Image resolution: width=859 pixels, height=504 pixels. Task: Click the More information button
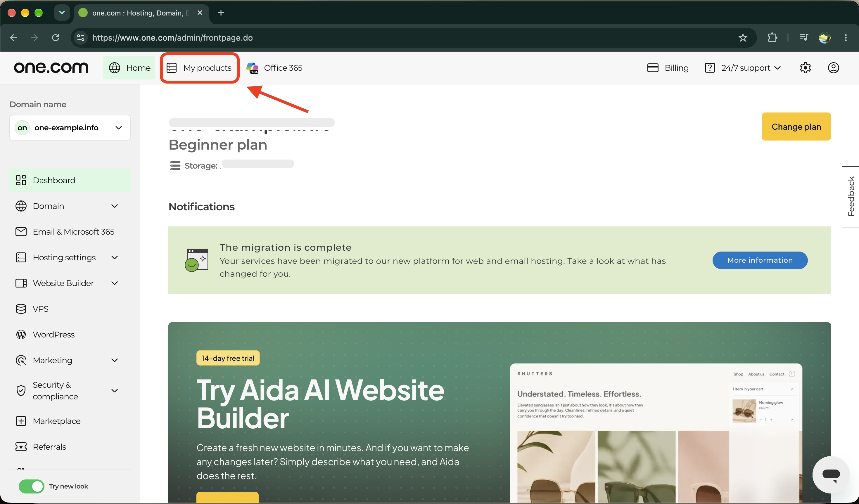pyautogui.click(x=760, y=260)
